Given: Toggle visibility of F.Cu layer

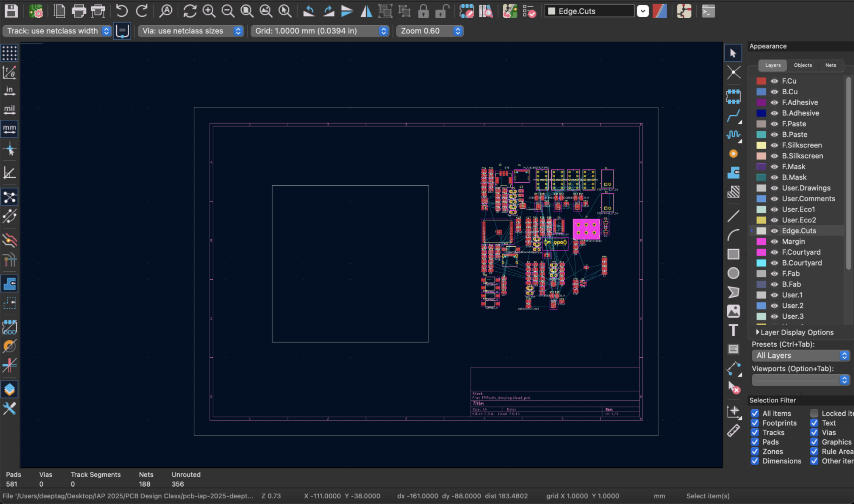Looking at the screenshot, I should pyautogui.click(x=774, y=80).
